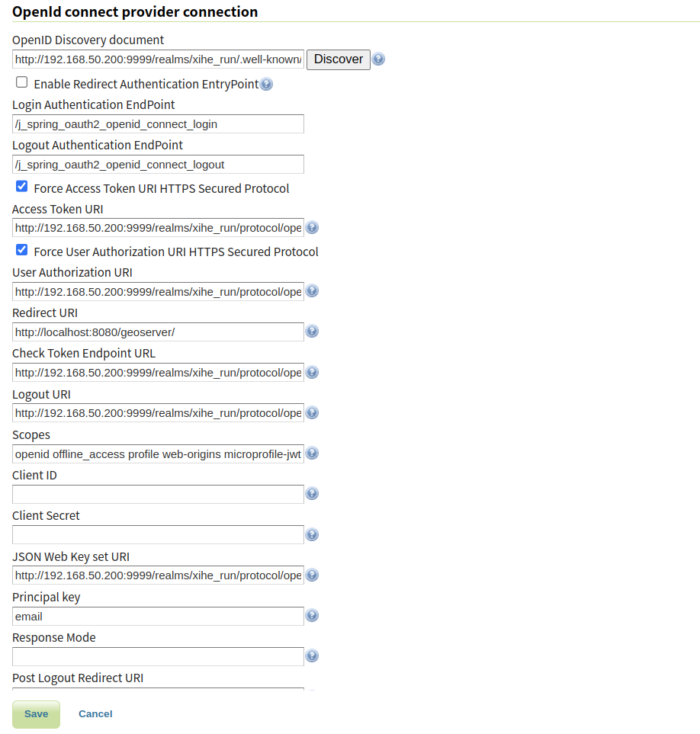The height and width of the screenshot is (734, 700).
Task: Enable Redirect Authentication EntryPoint checkbox
Action: tap(22, 82)
